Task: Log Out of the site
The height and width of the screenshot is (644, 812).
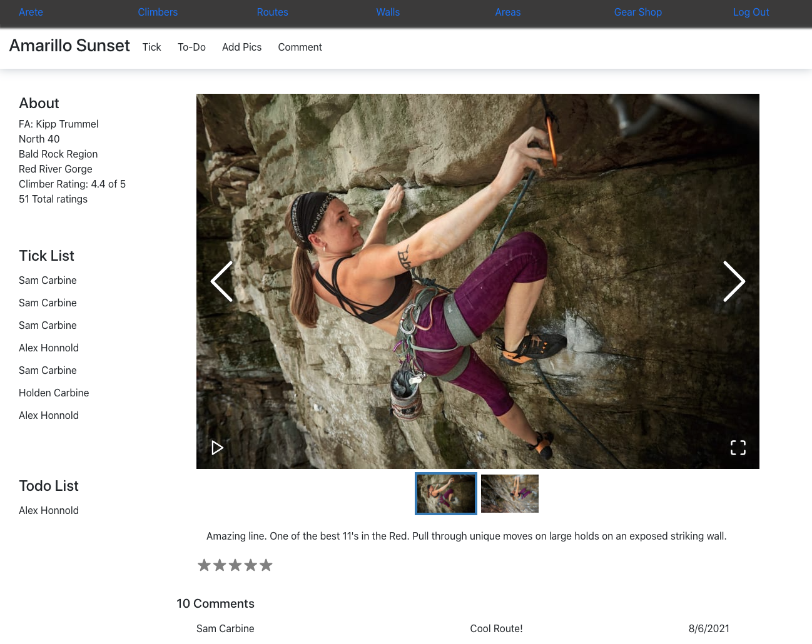Action: [751, 12]
